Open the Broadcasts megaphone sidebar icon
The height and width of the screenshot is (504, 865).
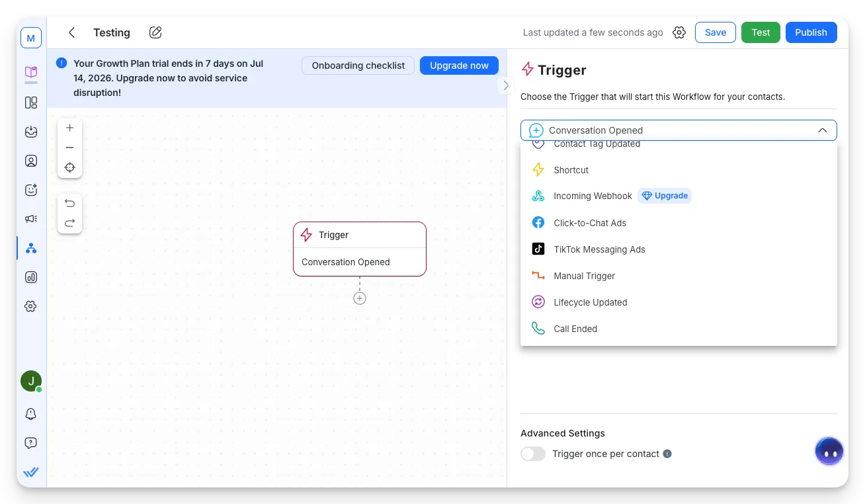(31, 219)
